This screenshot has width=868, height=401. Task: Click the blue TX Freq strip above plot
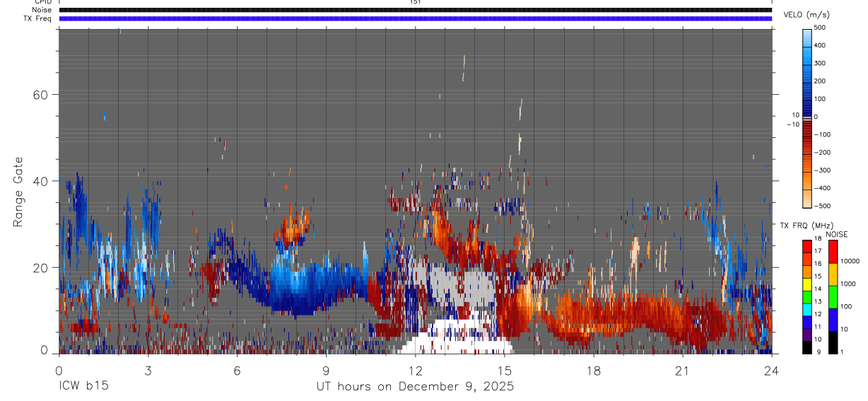(x=415, y=18)
